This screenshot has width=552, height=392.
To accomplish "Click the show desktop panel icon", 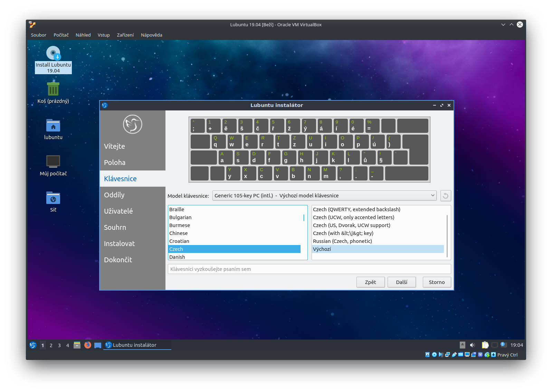I will coord(98,345).
